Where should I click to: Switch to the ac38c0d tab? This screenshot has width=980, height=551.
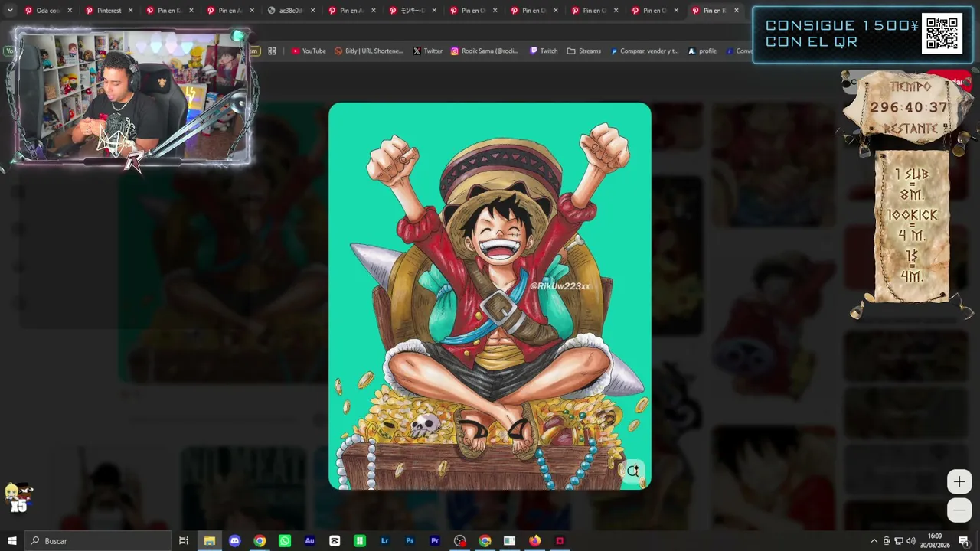coord(289,11)
